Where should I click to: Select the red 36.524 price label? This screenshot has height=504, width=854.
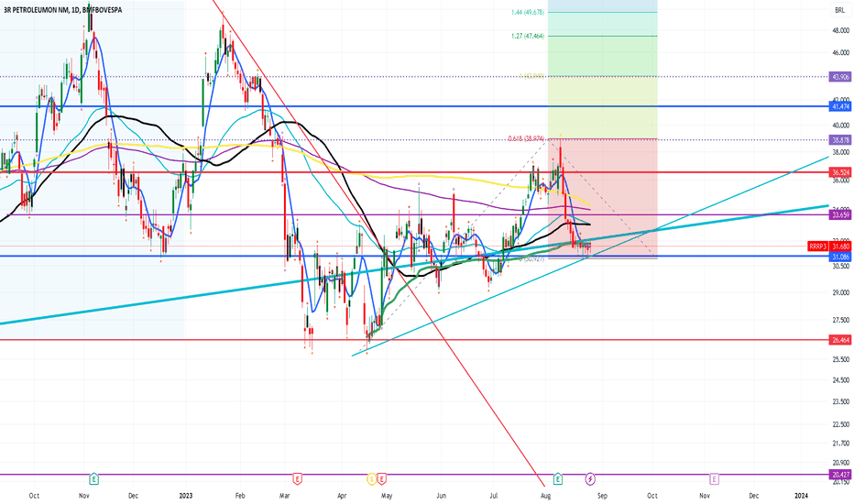[839, 172]
